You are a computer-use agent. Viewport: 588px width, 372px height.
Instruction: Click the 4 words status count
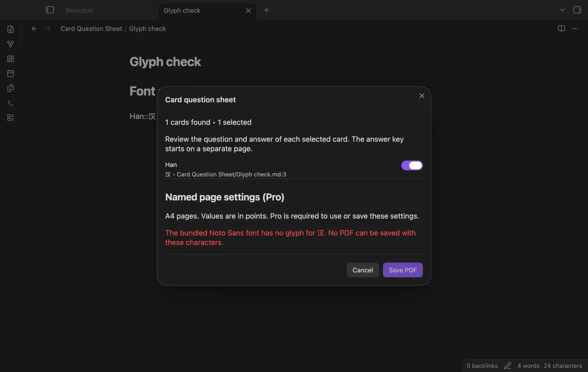pos(528,366)
